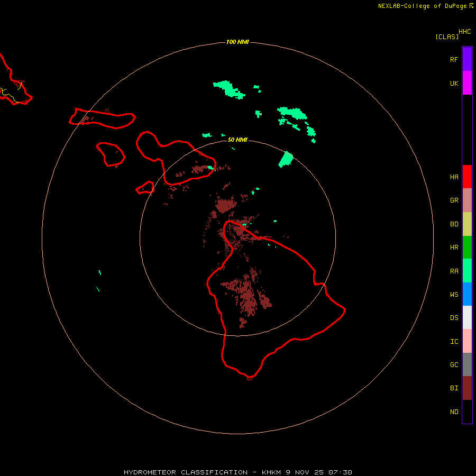Click the ND black legend segment

tap(467, 411)
